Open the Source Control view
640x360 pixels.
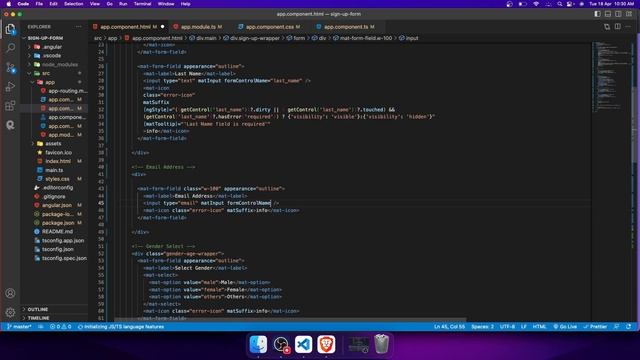[10, 67]
